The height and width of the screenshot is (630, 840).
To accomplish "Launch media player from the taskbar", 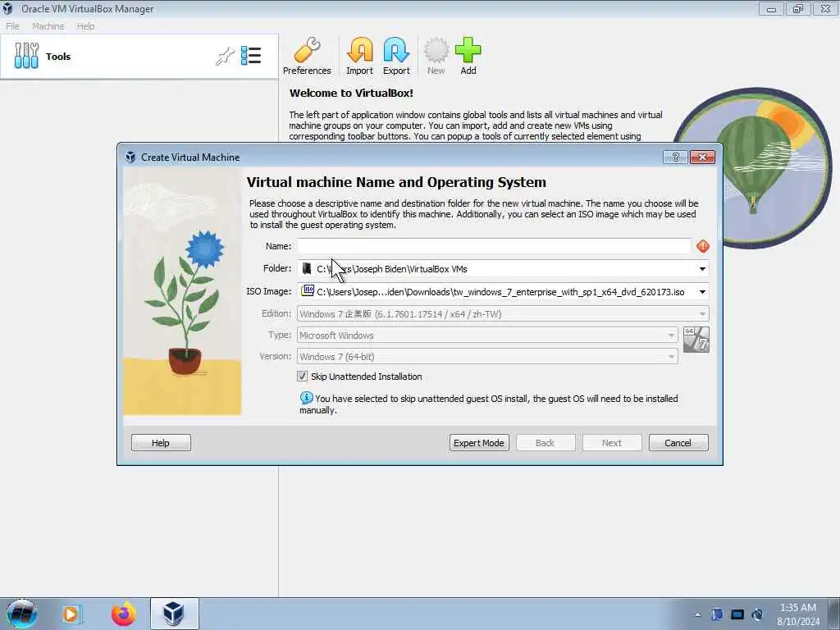I will click(72, 614).
